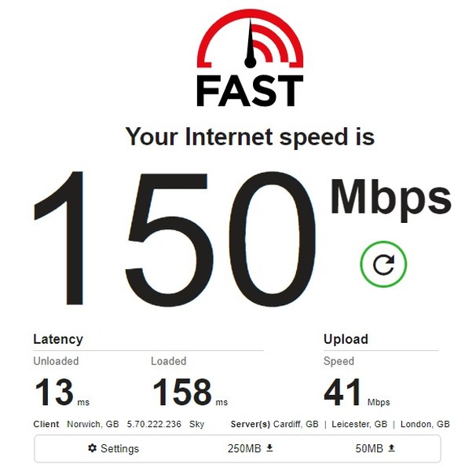This screenshot has height=471, width=476.
Task: Click the Latency section heading
Action: 58,339
